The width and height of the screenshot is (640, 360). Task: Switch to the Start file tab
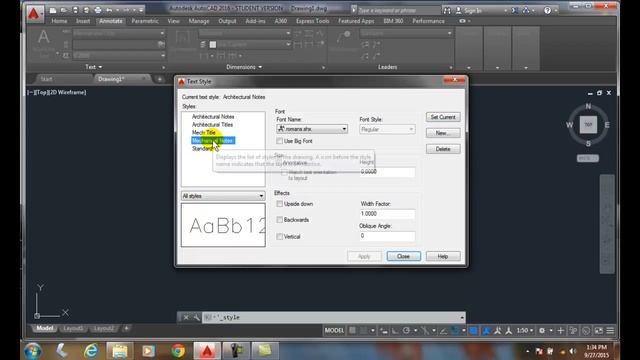tap(47, 79)
